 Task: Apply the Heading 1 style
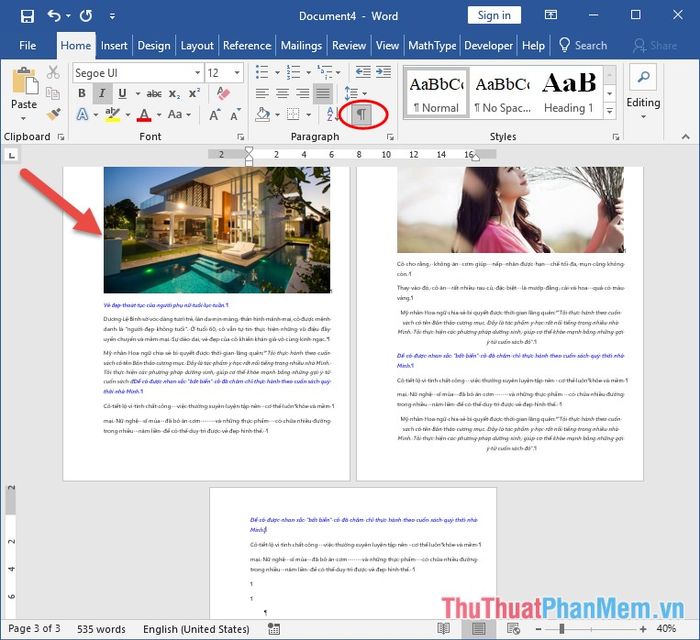coord(569,93)
